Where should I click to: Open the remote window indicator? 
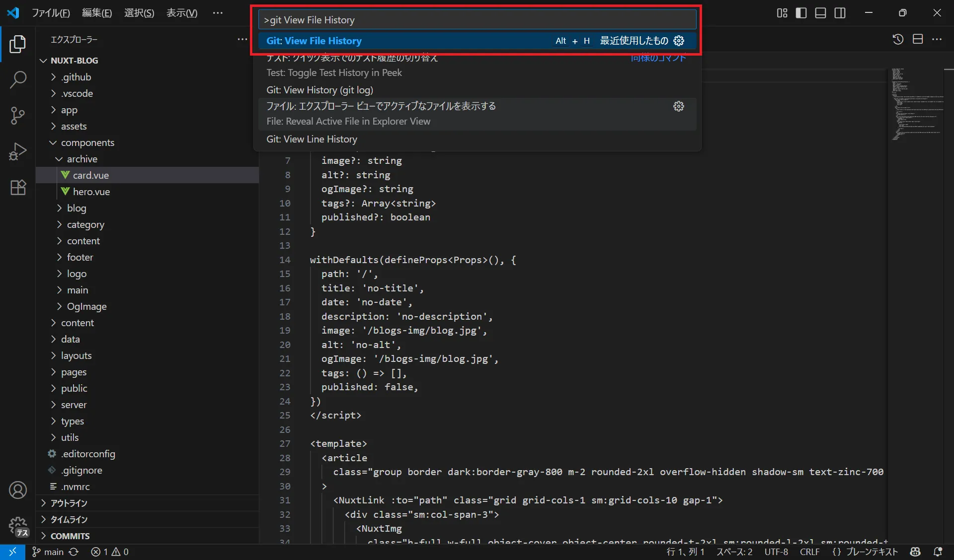pyautogui.click(x=12, y=552)
